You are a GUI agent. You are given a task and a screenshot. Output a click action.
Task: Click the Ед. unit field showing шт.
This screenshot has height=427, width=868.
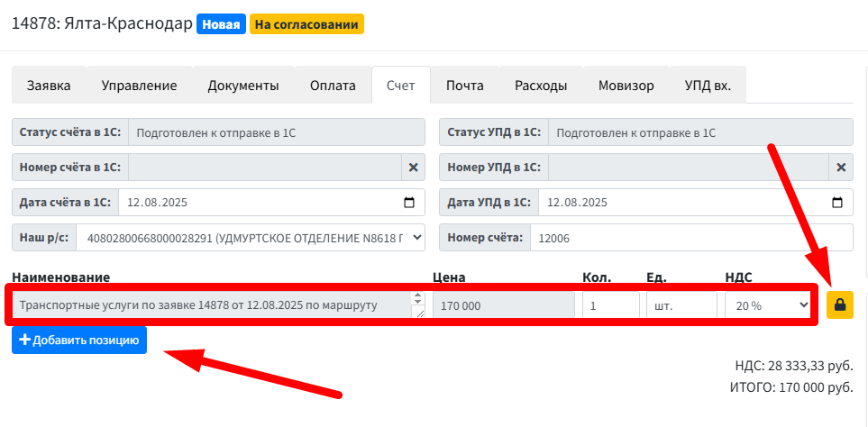click(681, 305)
